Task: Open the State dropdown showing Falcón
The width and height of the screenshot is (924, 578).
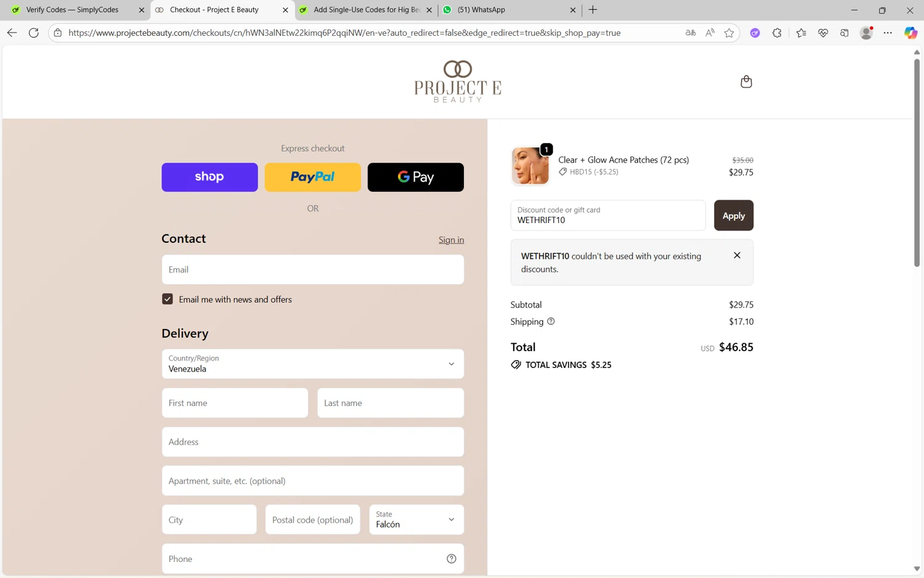Action: (416, 519)
